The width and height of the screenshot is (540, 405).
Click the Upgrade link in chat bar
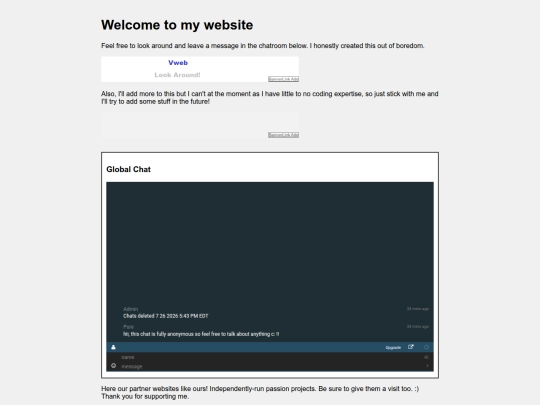(x=393, y=347)
